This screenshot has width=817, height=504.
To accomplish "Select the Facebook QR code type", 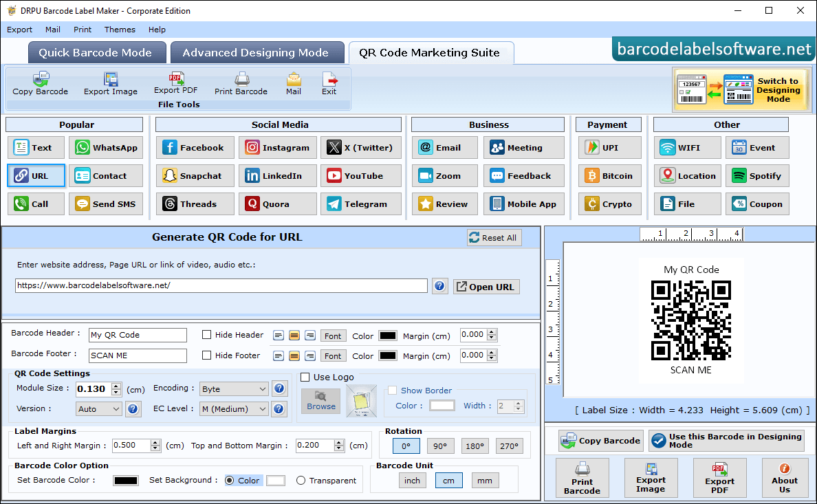I will coord(195,148).
